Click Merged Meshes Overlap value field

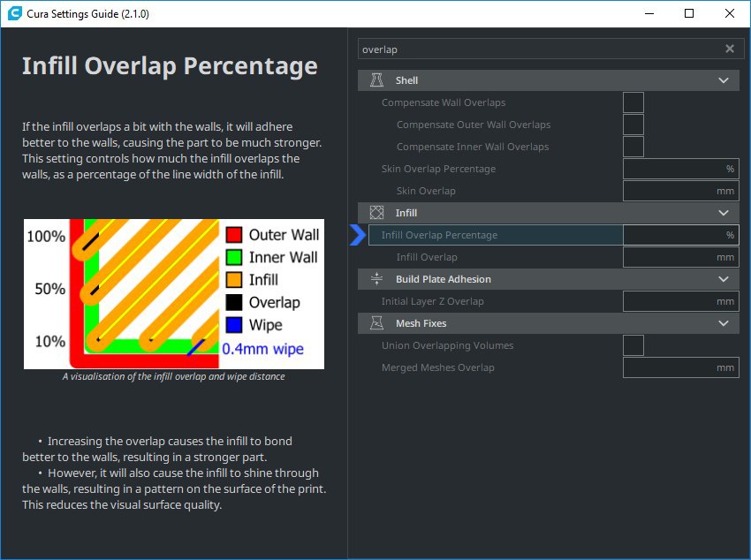coord(681,367)
